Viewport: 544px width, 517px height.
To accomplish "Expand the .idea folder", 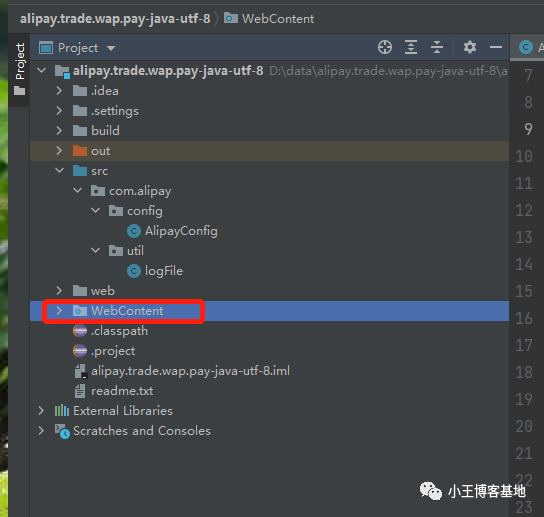I will (x=59, y=91).
